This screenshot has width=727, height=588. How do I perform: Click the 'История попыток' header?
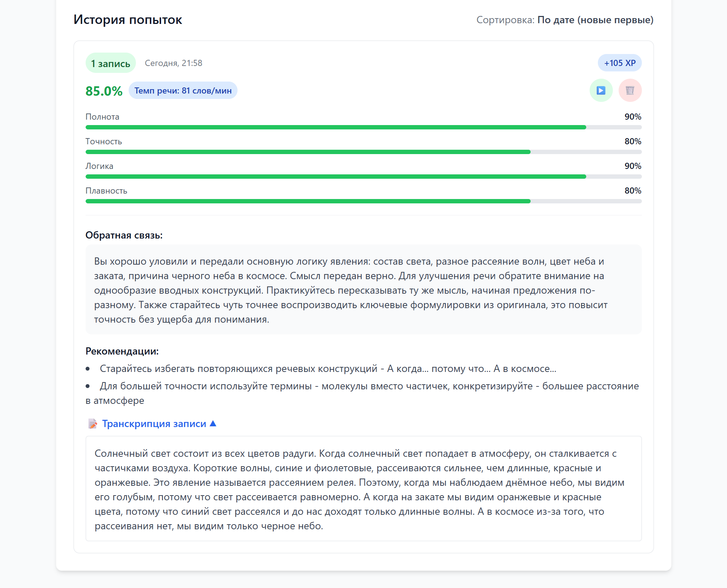click(128, 20)
